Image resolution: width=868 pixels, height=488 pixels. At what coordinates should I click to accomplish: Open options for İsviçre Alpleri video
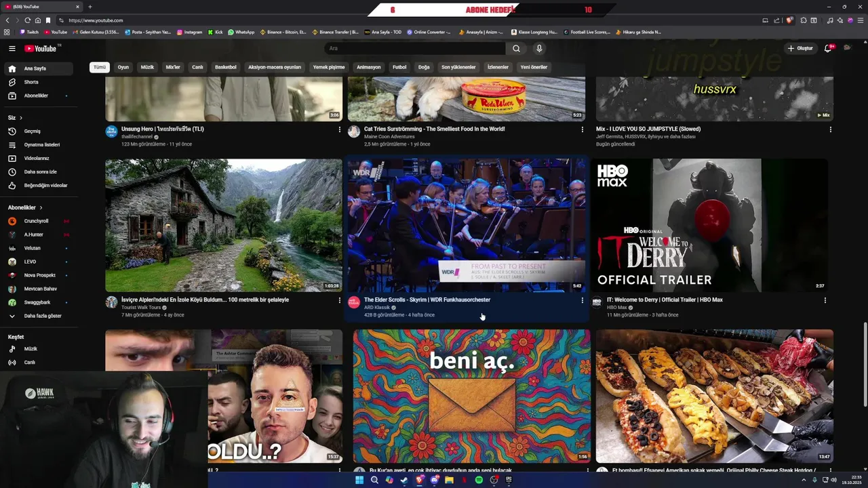(x=340, y=300)
